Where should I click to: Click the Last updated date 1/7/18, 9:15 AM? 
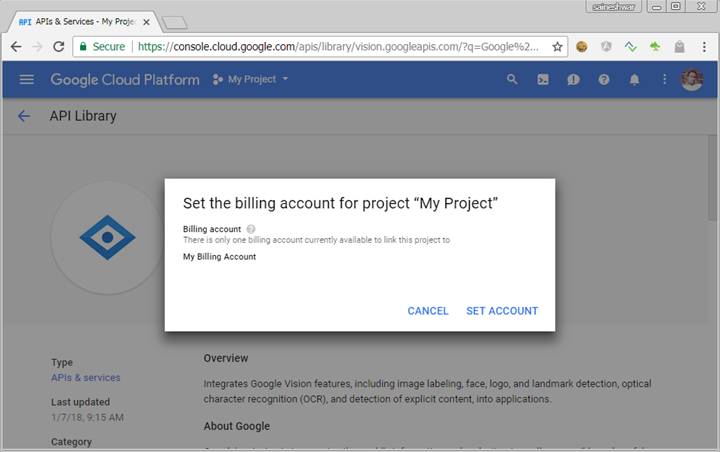[87, 418]
